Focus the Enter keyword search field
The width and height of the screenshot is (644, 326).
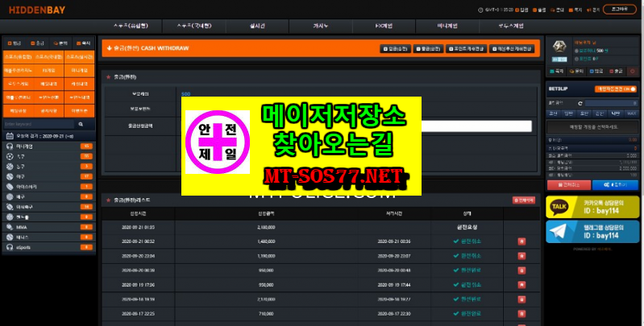point(39,124)
